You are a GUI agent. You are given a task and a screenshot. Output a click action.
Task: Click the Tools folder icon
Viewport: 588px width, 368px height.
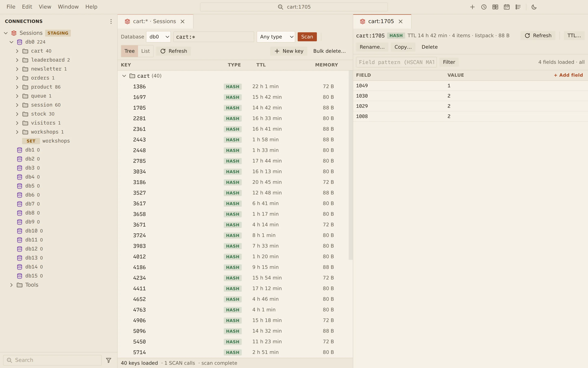pyautogui.click(x=20, y=285)
